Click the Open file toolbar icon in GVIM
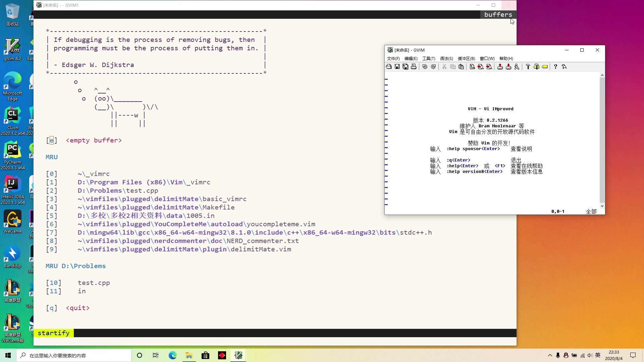Viewport: 644px width, 362px height. [x=389, y=67]
